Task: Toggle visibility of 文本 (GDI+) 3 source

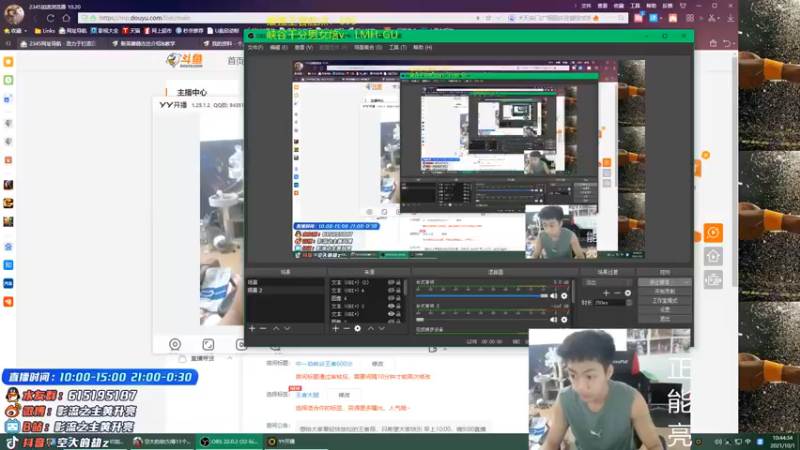Action: pyautogui.click(x=391, y=306)
